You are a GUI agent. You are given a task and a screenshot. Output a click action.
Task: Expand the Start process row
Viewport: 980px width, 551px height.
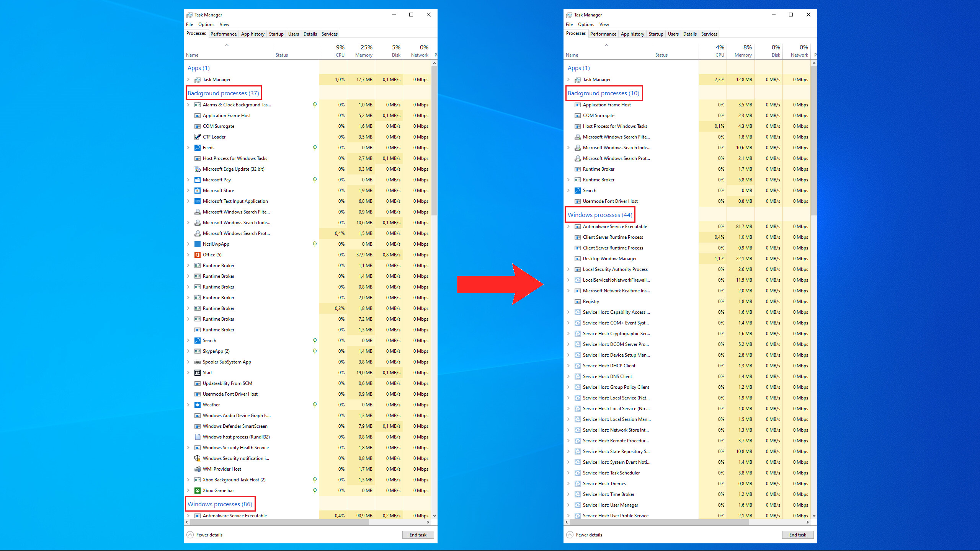tap(188, 373)
